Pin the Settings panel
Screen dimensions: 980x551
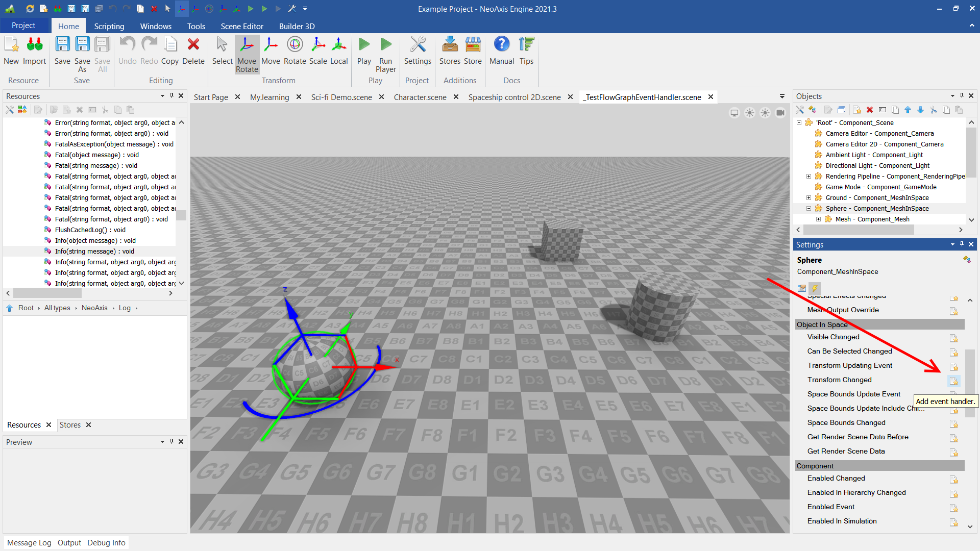point(962,244)
